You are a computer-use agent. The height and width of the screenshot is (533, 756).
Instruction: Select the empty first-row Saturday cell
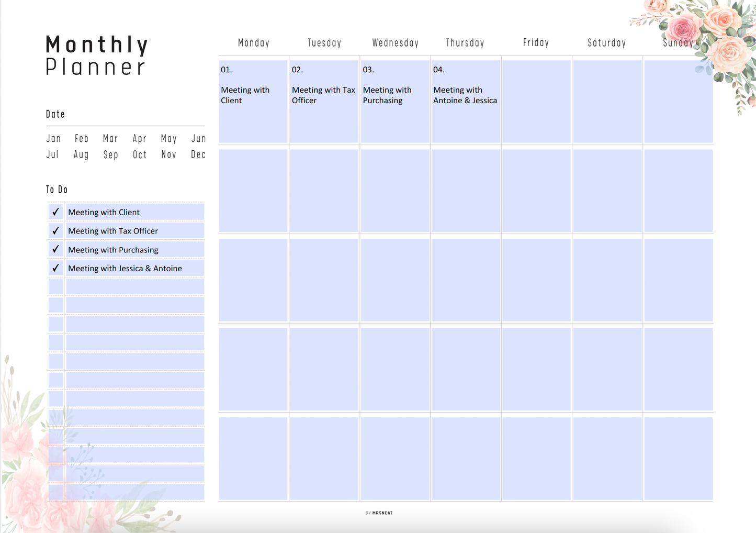pyautogui.click(x=607, y=101)
